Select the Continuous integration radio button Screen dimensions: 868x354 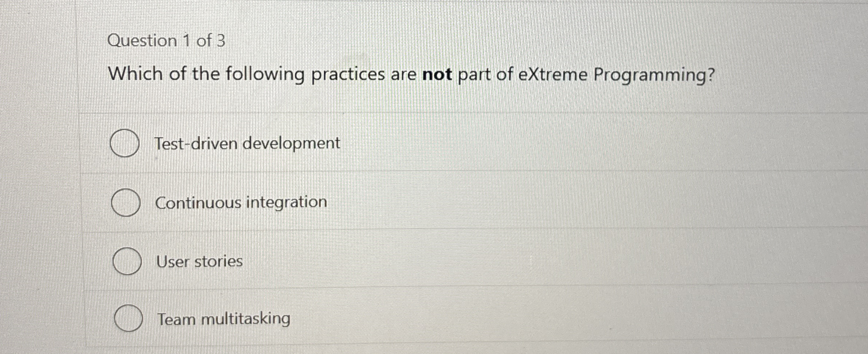point(126,203)
